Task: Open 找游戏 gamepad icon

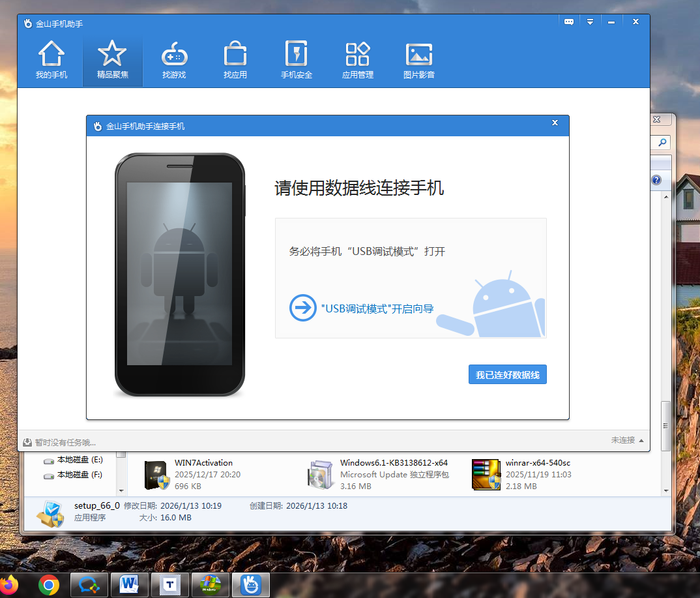Action: [174, 54]
